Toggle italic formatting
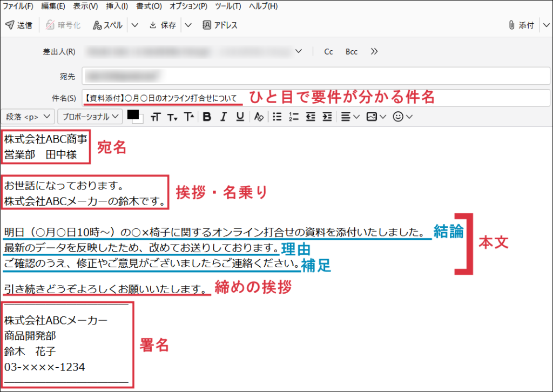Screen dimensions: 553x392 click(223, 117)
